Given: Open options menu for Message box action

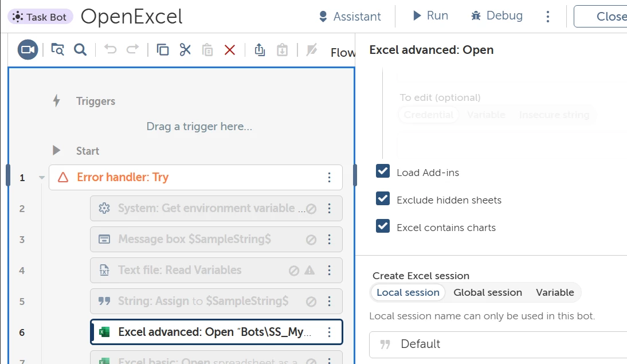Looking at the screenshot, I should [x=329, y=239].
